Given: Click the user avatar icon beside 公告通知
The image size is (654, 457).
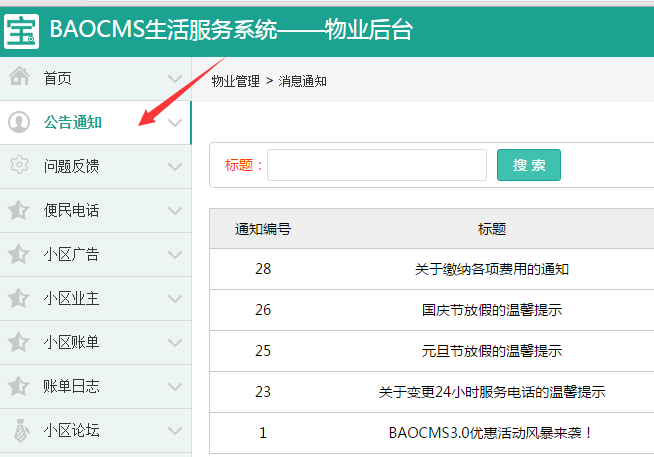Looking at the screenshot, I should [19, 122].
